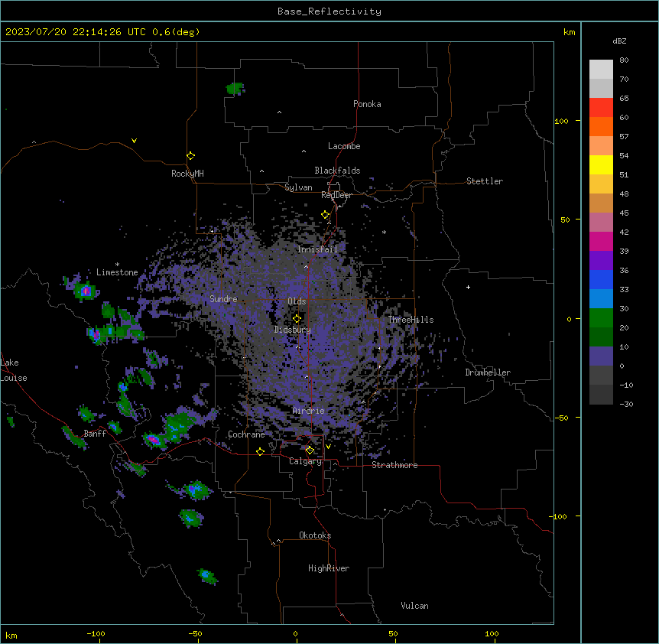The width and height of the screenshot is (659, 644).
Task: Click the small green echo west of Ponoka
Action: point(235,89)
